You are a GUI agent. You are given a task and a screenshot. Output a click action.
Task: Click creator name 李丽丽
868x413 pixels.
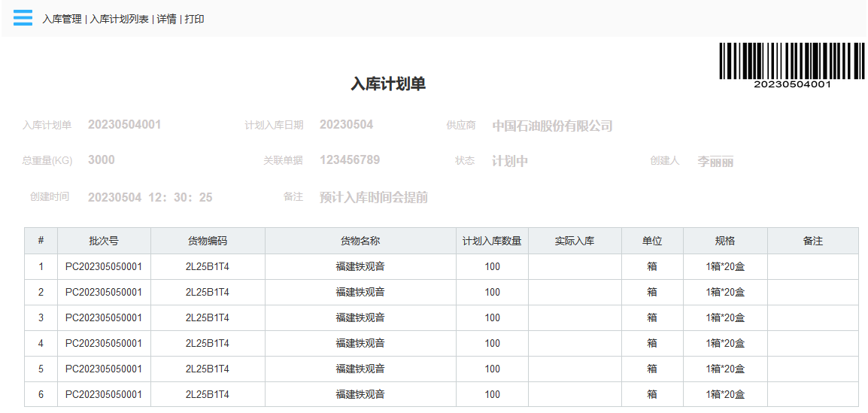[715, 162]
